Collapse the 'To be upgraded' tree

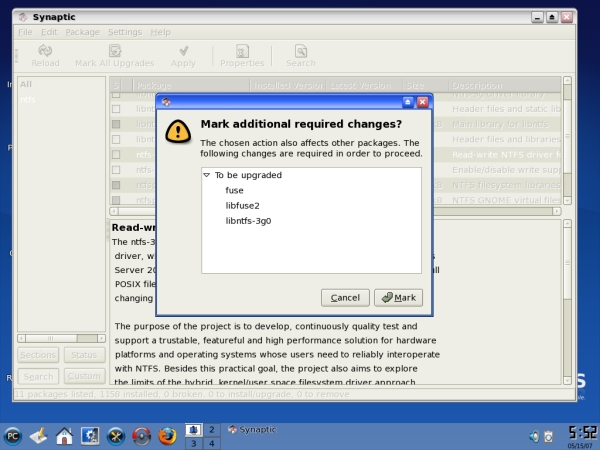207,175
